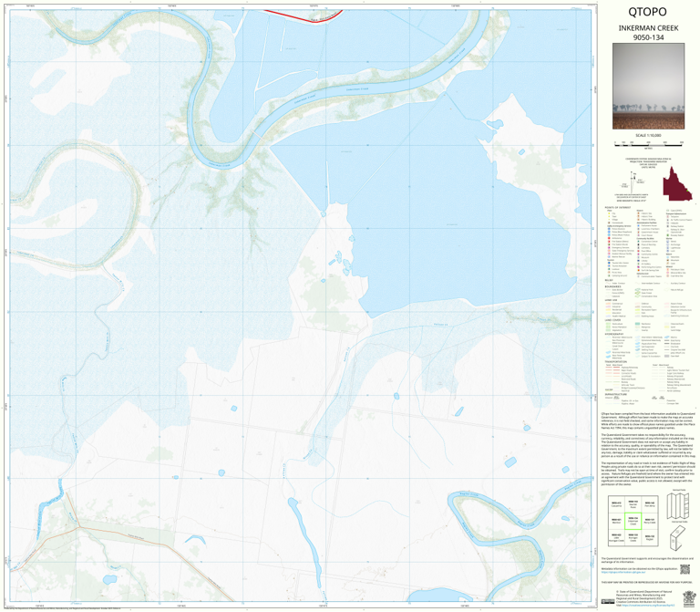Open the QTopo application web link

(623, 572)
